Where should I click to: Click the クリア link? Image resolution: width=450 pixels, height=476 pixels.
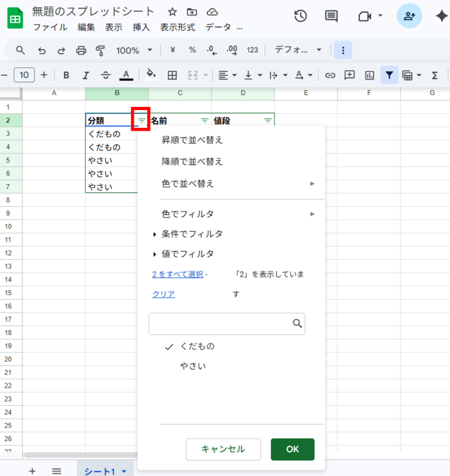click(x=163, y=294)
